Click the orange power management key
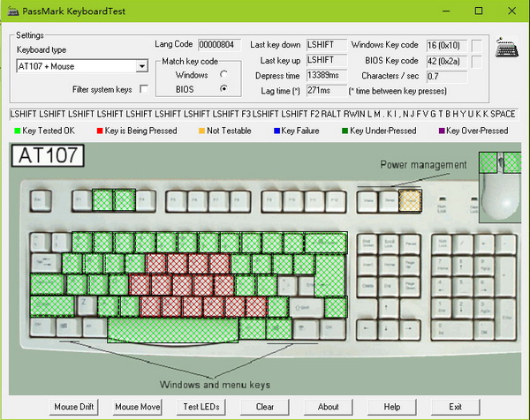530x420 pixels. click(411, 200)
